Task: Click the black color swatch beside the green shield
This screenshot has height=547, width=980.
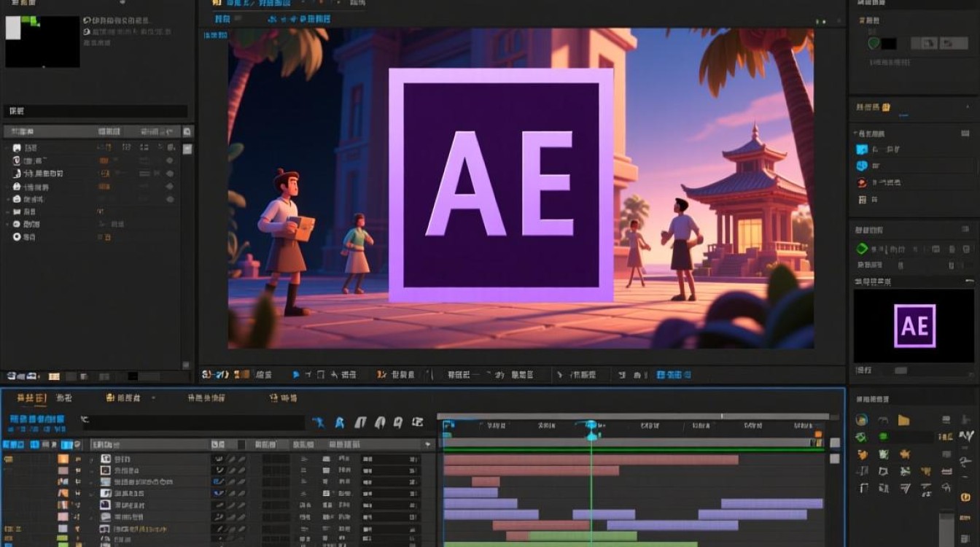Action: point(889,44)
